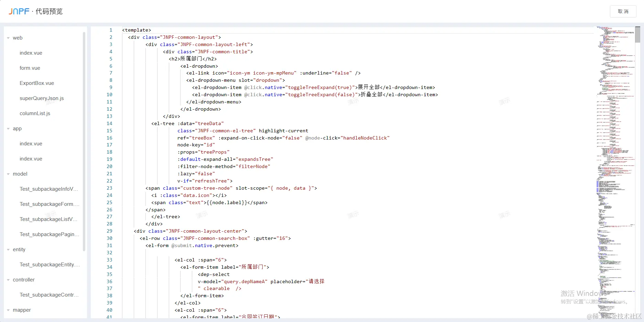Click line number 14 in gutter
This screenshot has height=322, width=644.
(109, 123)
